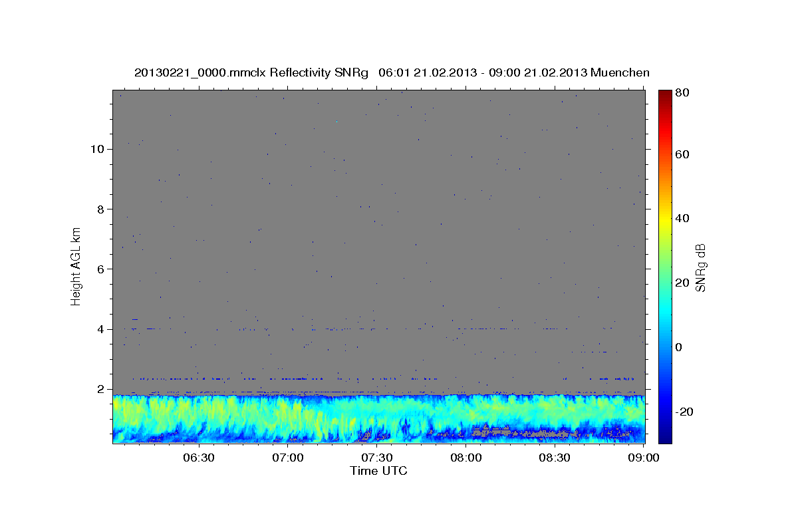Click the plot title starting with 20130221_0000.mmclx
Screen dimensions: 798x532
click(392, 72)
